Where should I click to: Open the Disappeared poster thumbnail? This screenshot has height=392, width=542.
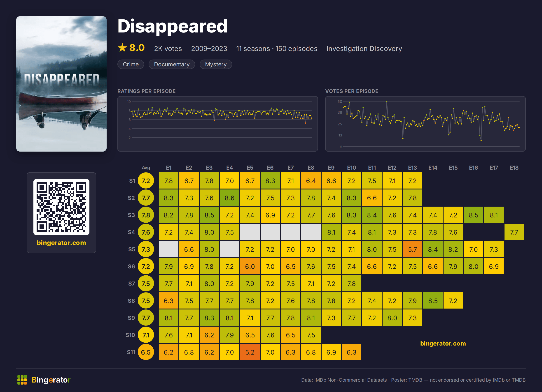(x=61, y=84)
